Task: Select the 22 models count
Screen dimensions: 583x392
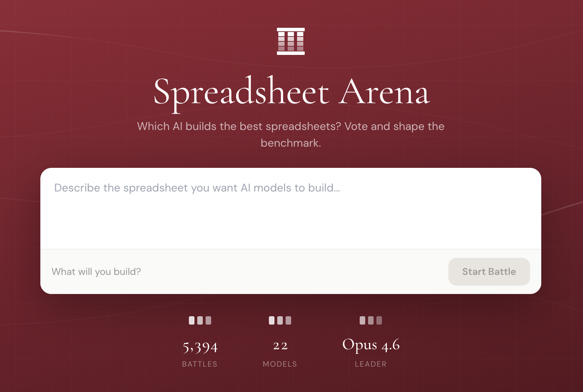Action: [280, 346]
